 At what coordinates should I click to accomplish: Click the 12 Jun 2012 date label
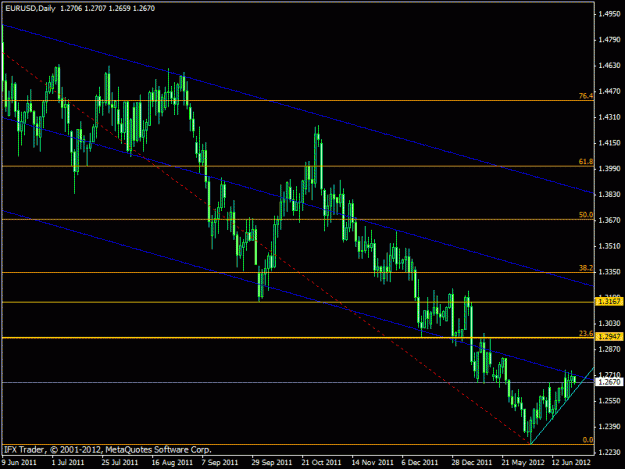coord(571,462)
